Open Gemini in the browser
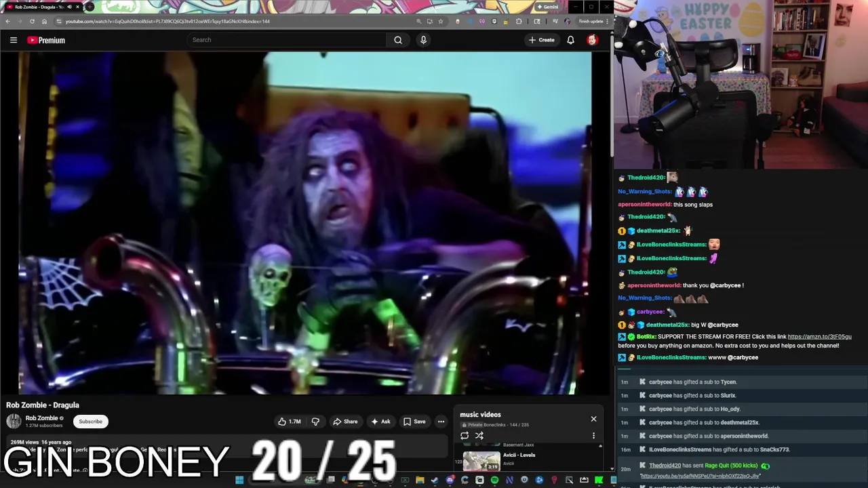This screenshot has width=868, height=488. [547, 7]
